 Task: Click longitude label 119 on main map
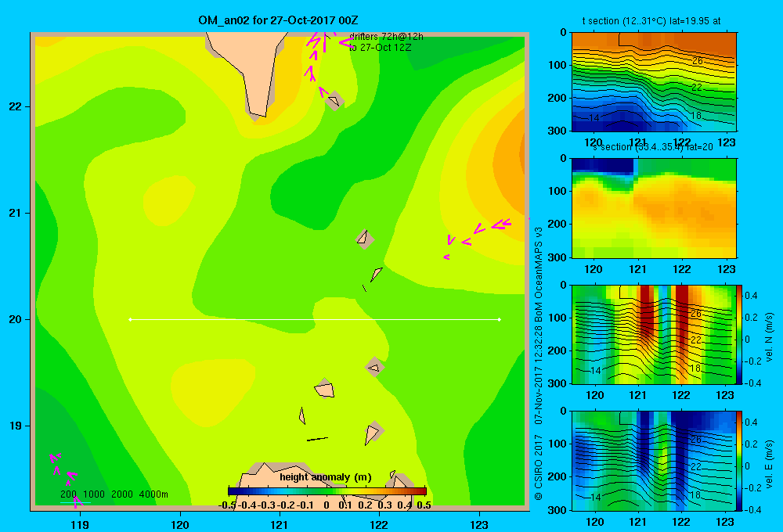81,524
